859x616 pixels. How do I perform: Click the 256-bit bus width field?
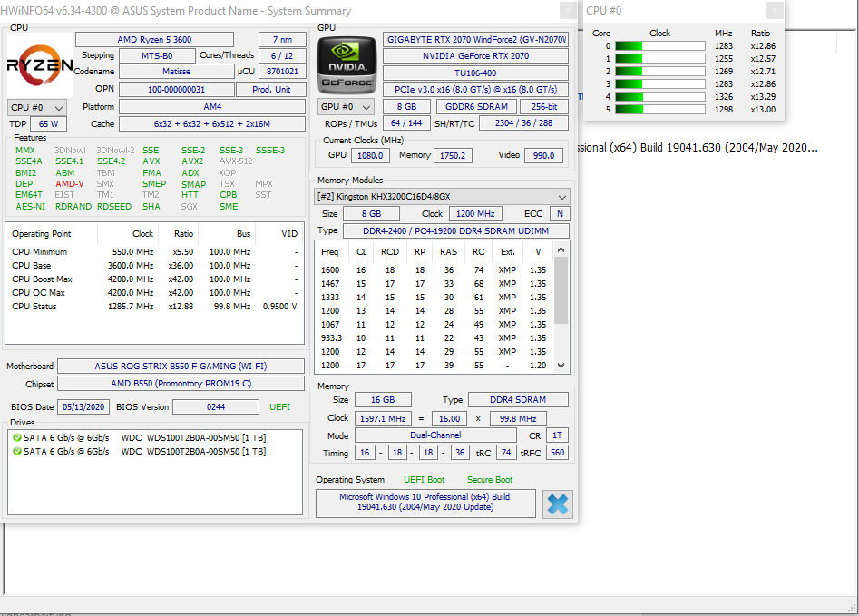pos(544,107)
